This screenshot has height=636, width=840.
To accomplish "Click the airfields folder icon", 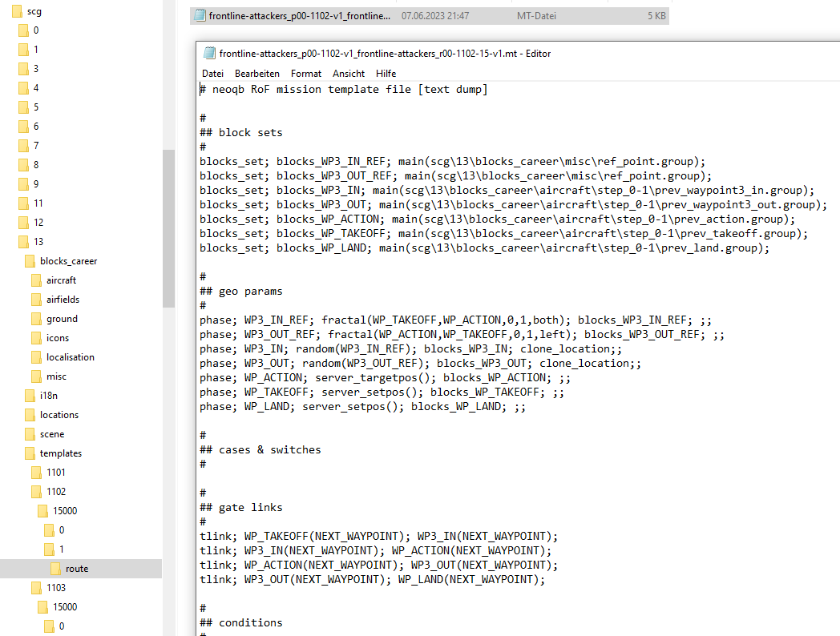I will (36, 300).
